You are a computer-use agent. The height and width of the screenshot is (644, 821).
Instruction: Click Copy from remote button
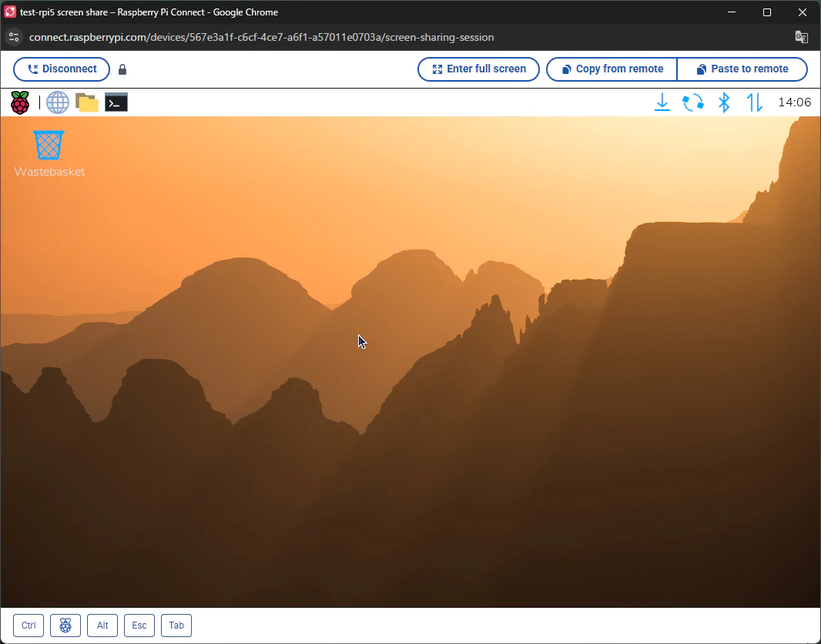(x=612, y=69)
